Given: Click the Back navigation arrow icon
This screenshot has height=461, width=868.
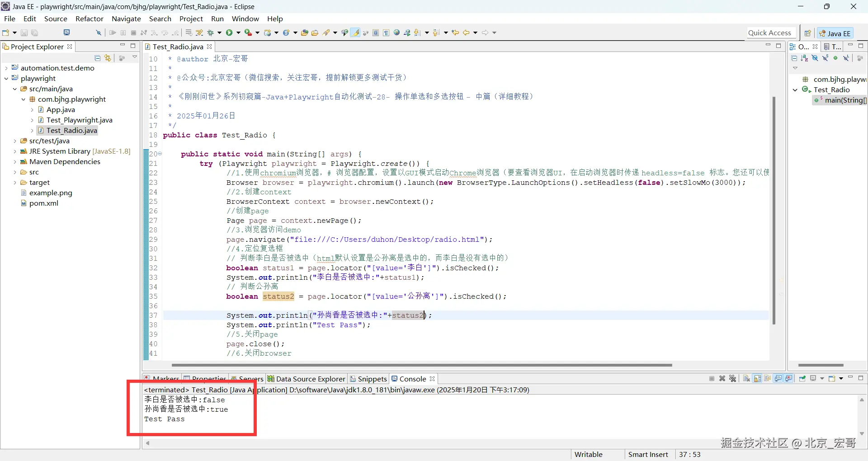Looking at the screenshot, I should coord(466,33).
